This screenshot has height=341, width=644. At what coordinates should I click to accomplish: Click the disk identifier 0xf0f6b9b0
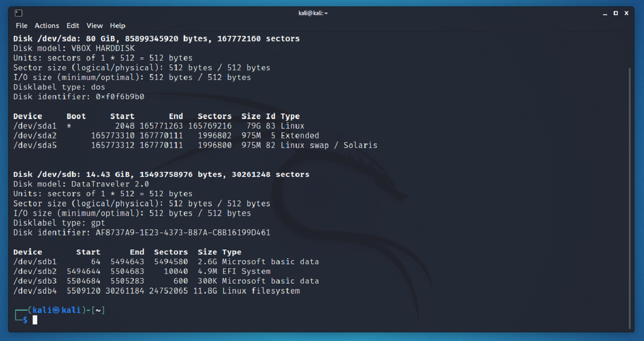(119, 97)
